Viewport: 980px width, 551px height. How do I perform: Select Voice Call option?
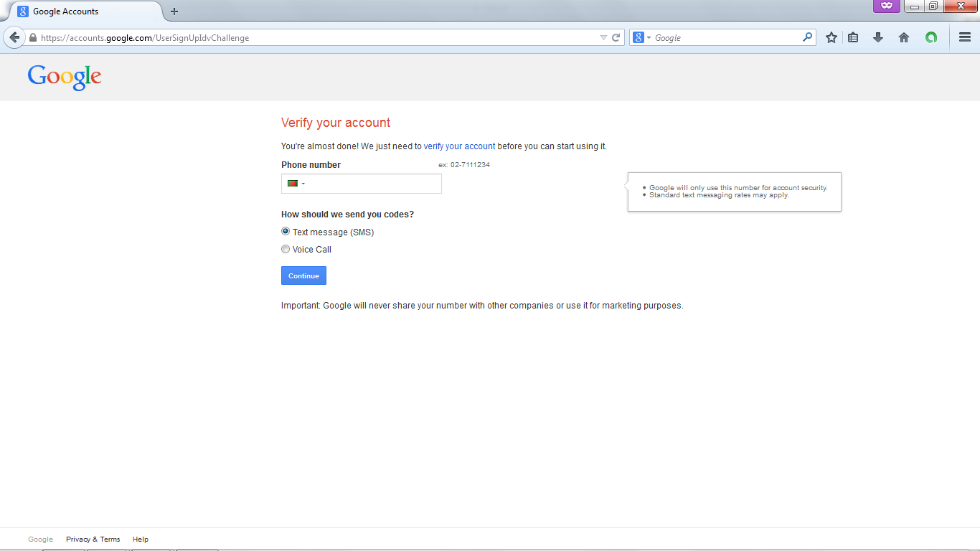[286, 249]
